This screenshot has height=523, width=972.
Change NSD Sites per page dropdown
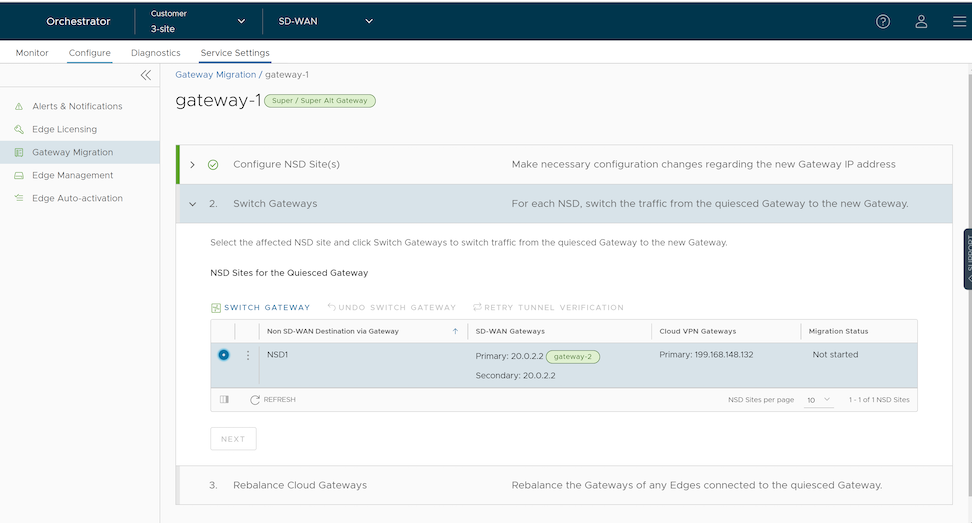tap(818, 400)
